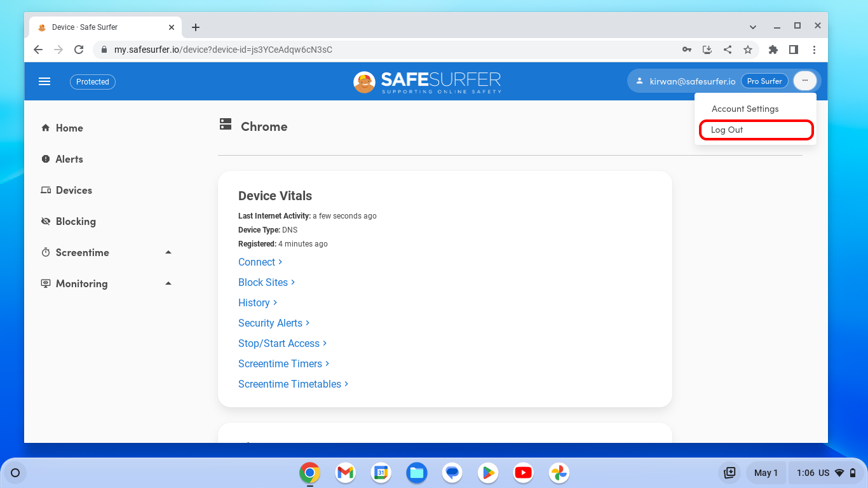Click the Protected status badge
Screen dimensions: 868x488
93,81
